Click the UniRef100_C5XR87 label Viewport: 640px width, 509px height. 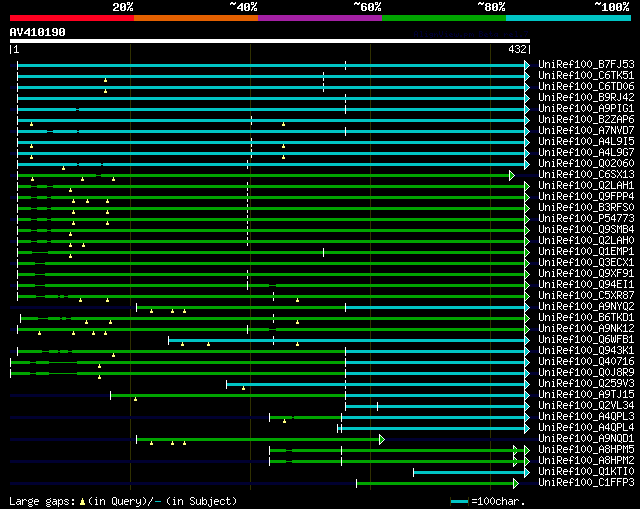(x=586, y=296)
